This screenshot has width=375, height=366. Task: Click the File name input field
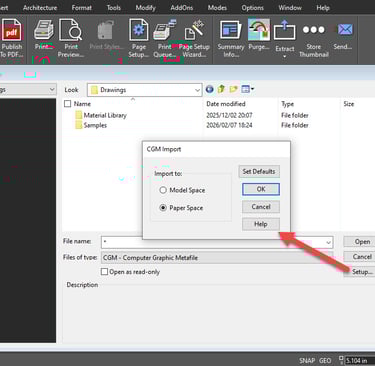point(217,242)
